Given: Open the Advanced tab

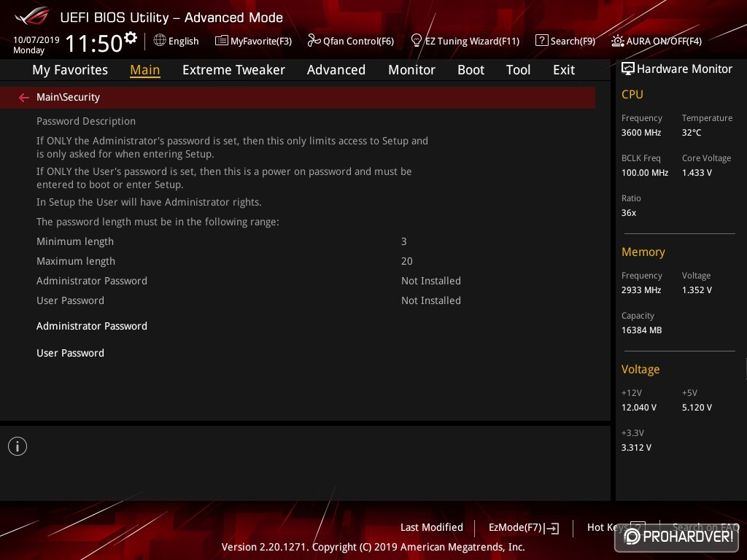Looking at the screenshot, I should click(336, 70).
